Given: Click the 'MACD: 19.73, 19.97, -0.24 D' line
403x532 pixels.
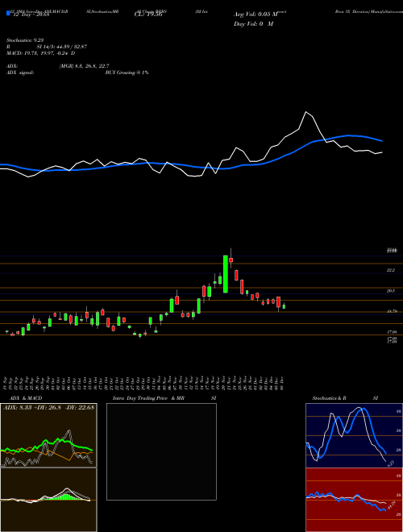Looking at the screenshot, I should point(41,53).
